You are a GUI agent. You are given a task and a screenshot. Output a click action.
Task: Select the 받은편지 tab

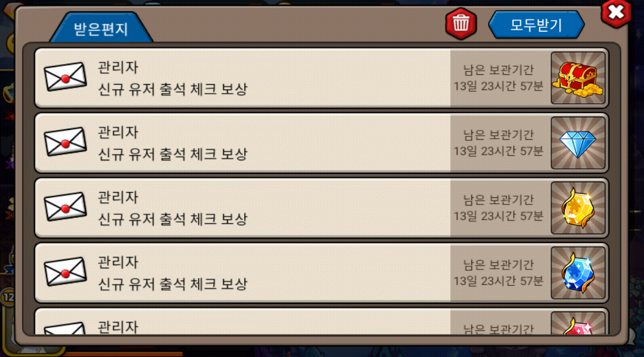point(101,28)
